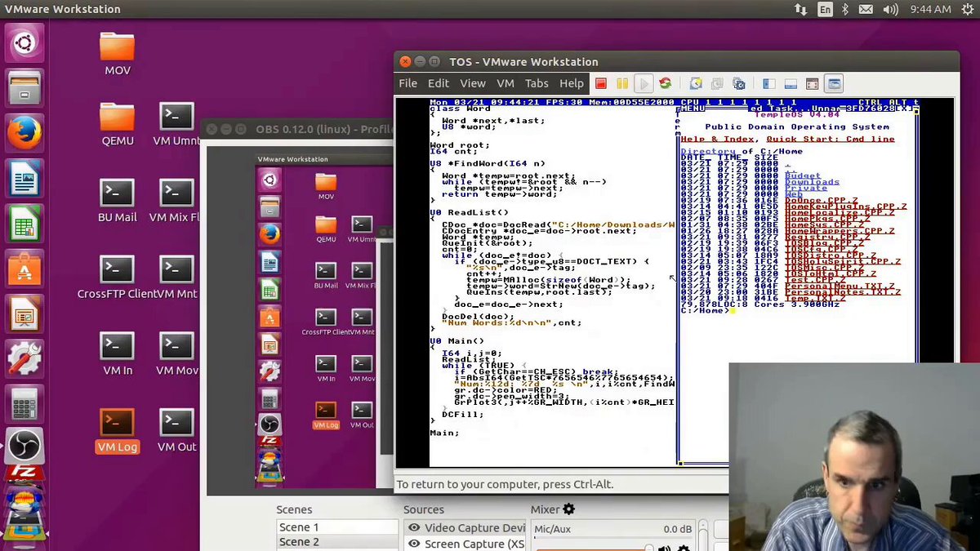Toggle VMware Unity view toolbar icon
The height and width of the screenshot is (551, 980).
pyautogui.click(x=833, y=83)
